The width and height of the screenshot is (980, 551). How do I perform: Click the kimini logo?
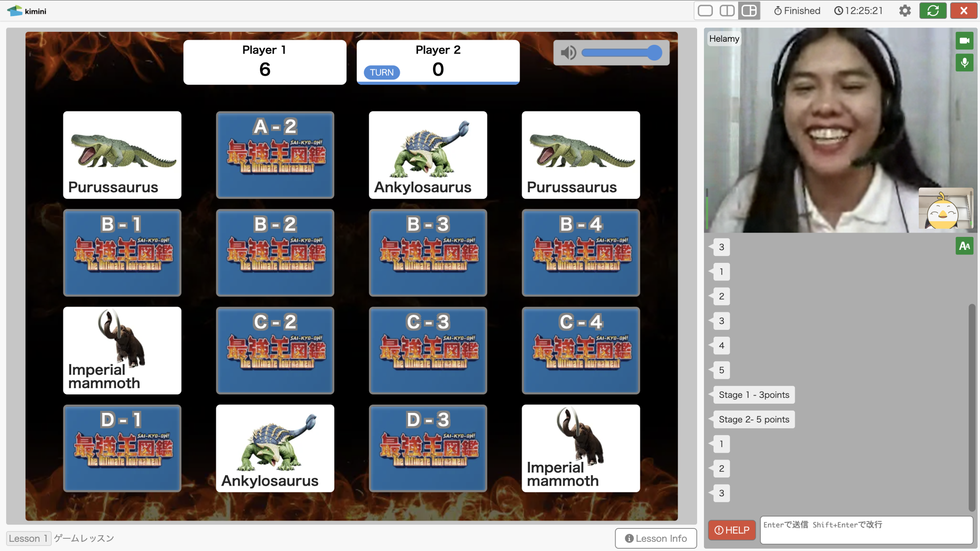[x=27, y=11]
